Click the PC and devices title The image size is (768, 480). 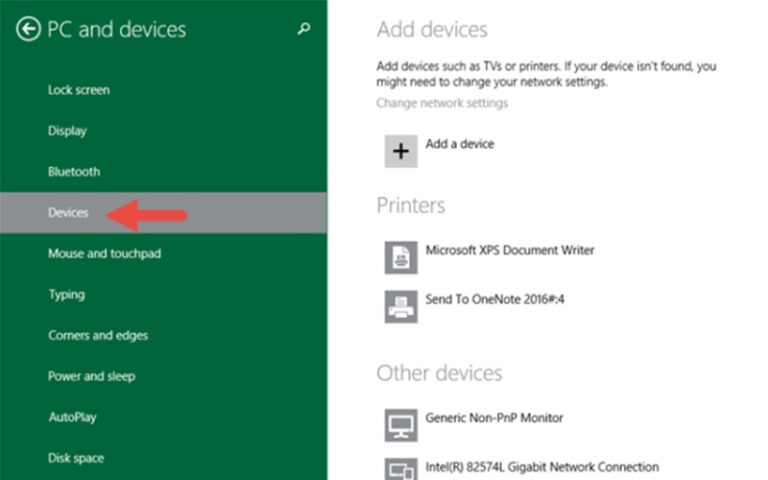coord(117,29)
